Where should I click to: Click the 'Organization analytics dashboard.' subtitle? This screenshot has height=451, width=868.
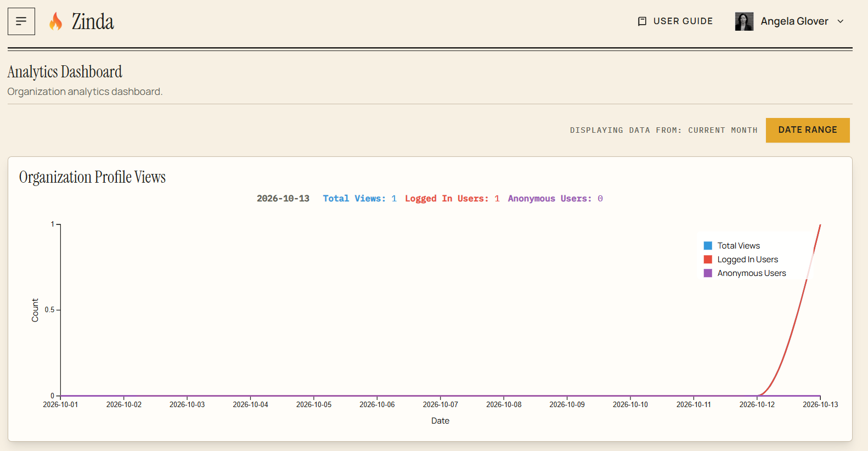point(85,92)
